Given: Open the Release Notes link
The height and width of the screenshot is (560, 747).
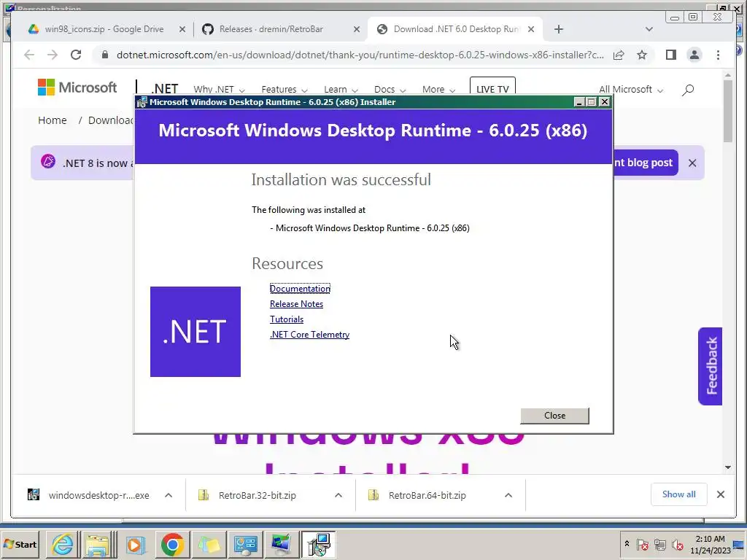Looking at the screenshot, I should 296,304.
